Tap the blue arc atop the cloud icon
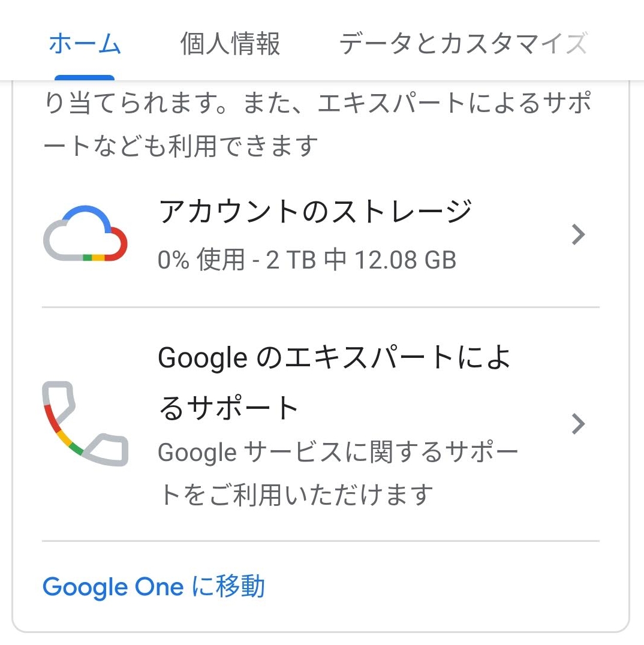The height and width of the screenshot is (645, 644). (89, 216)
